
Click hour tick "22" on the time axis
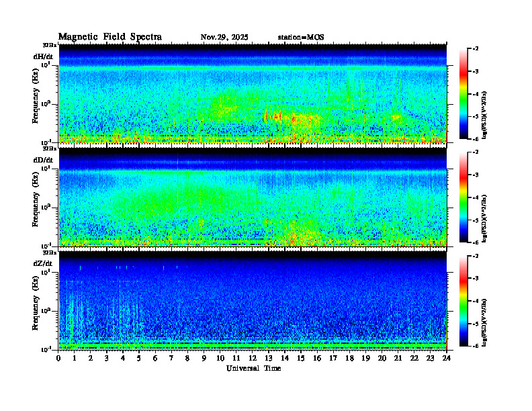tap(414, 359)
